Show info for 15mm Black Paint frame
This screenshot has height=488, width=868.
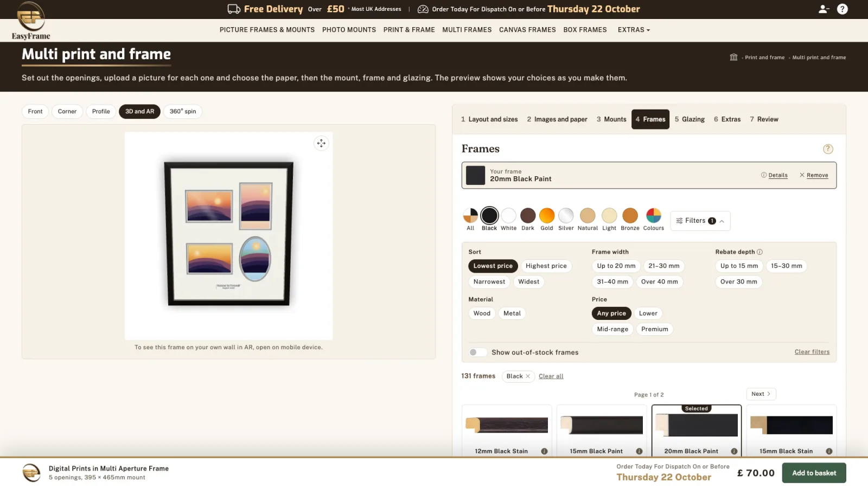tap(639, 451)
